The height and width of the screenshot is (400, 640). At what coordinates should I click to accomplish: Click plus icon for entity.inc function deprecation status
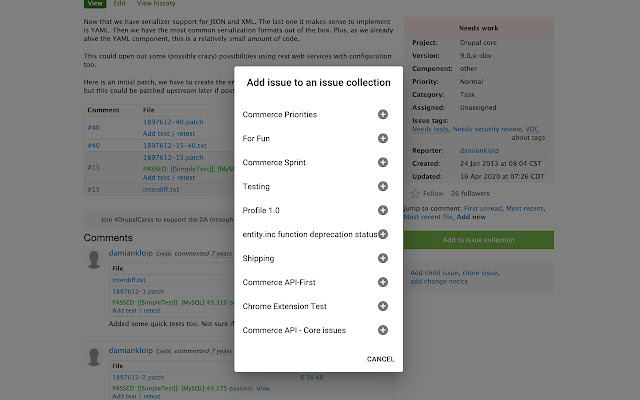[382, 234]
